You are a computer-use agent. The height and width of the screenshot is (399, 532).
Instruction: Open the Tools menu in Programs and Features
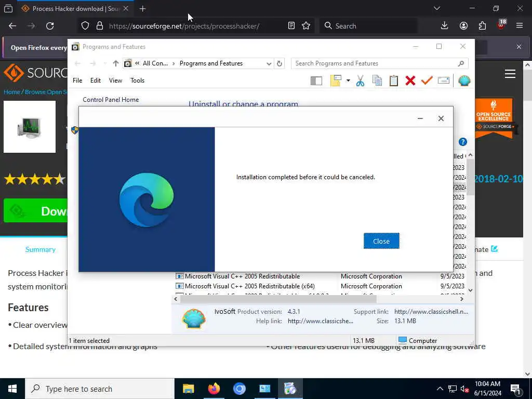pyautogui.click(x=137, y=81)
